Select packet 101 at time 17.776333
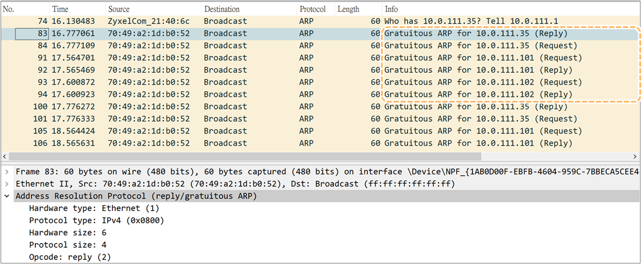The height and width of the screenshot is (264, 644). (321, 119)
